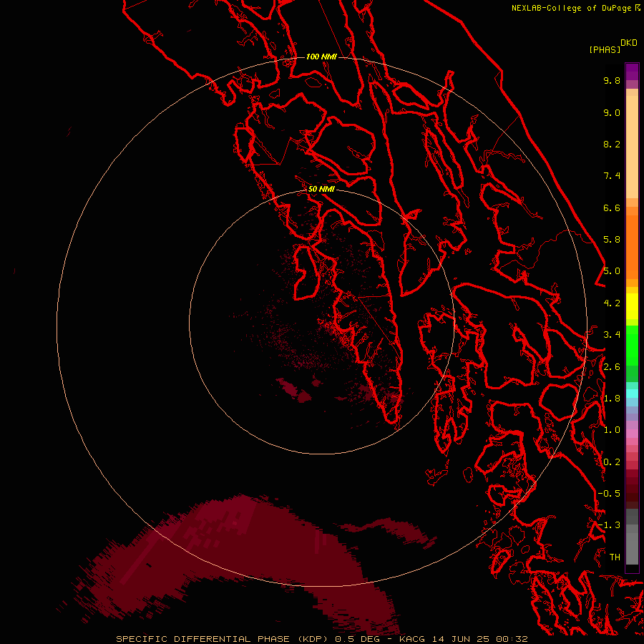
Task: Click the small dark red echo blob inside 50 NMI ring
Action: [304, 396]
